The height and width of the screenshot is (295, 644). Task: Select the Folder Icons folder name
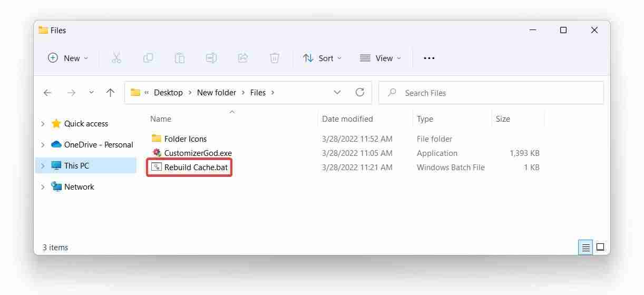coord(186,139)
